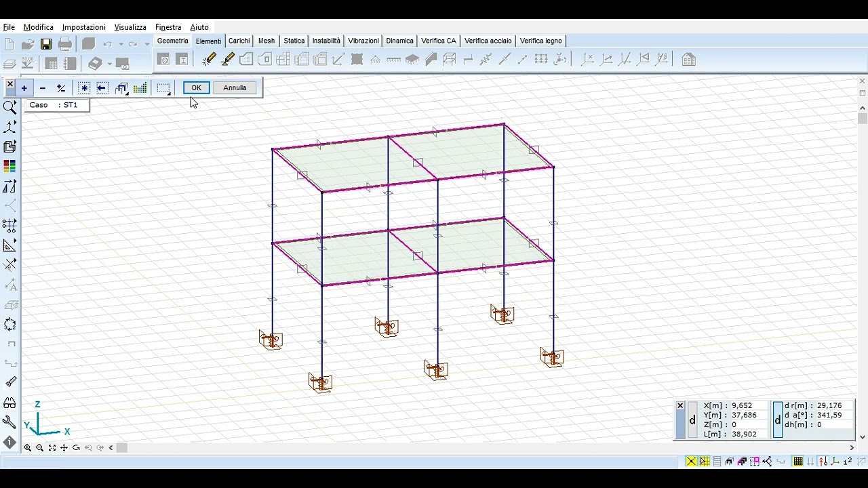The image size is (868, 488).
Task: Confirm the selection with OK
Action: pyautogui.click(x=196, y=87)
